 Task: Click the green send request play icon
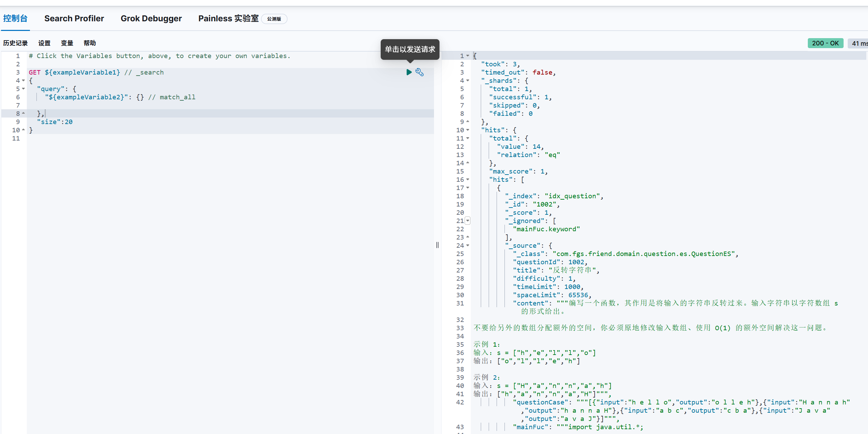tap(409, 72)
